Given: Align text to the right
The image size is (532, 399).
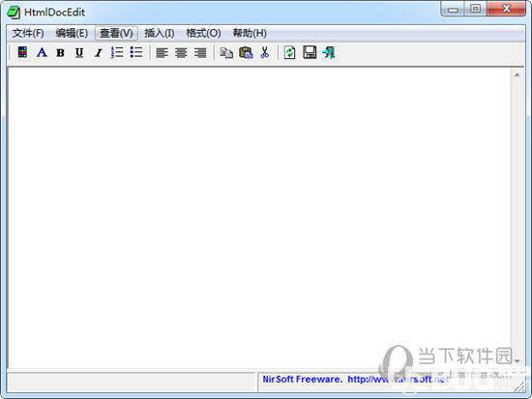Looking at the screenshot, I should [200, 53].
